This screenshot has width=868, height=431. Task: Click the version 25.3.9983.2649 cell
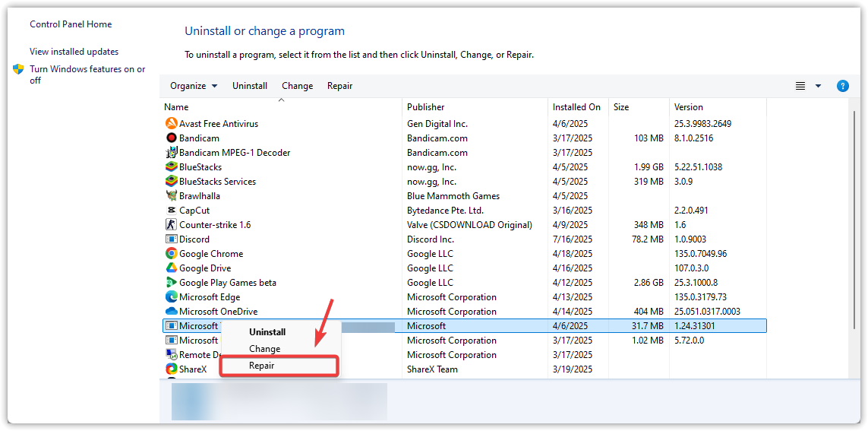coord(703,124)
